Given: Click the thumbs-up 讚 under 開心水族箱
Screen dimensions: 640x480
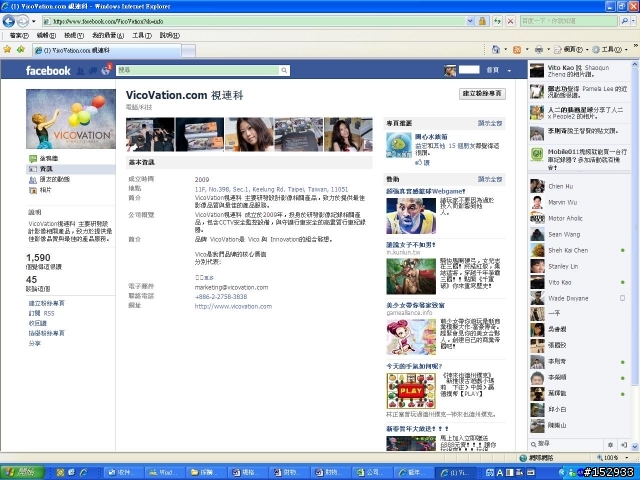Looking at the screenshot, I should [x=422, y=162].
